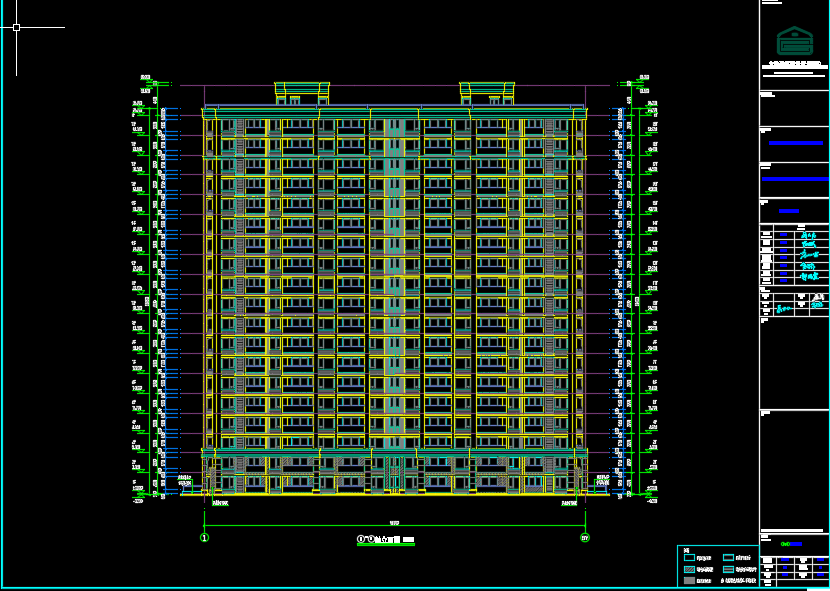Image resolution: width=830 pixels, height=591 pixels.
Task: Select the central gray stairwell column
Action: 394,280
